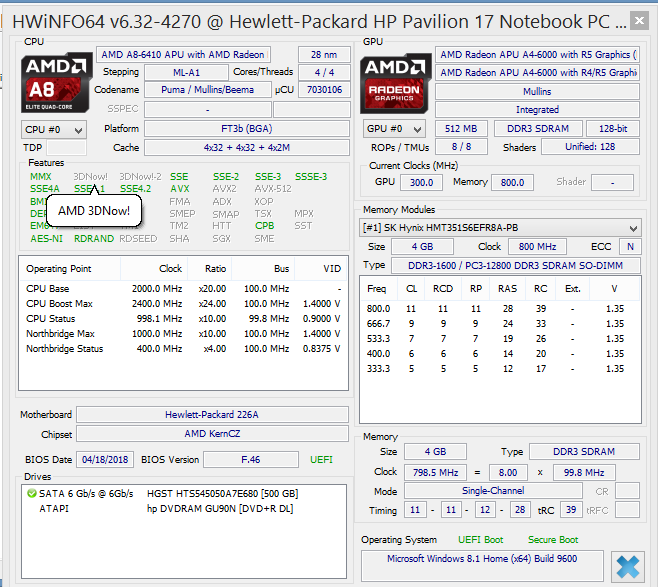Click the MMX feature label

(40, 177)
